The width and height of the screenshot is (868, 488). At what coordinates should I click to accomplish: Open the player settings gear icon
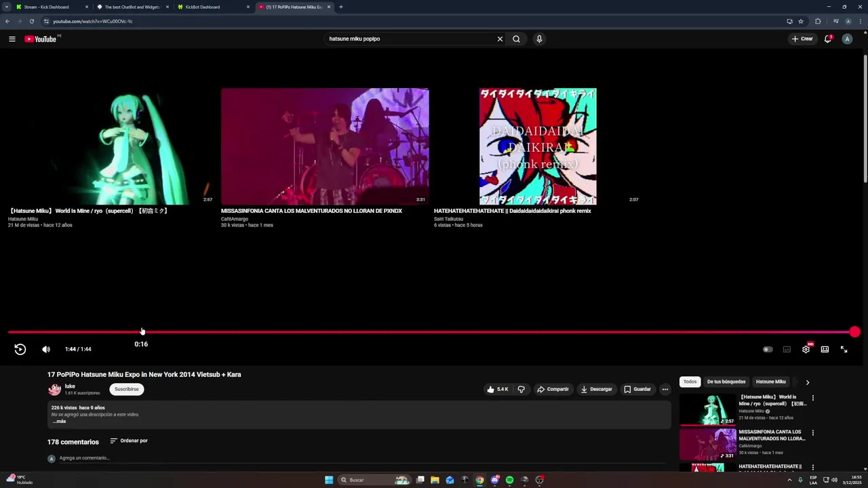806,349
